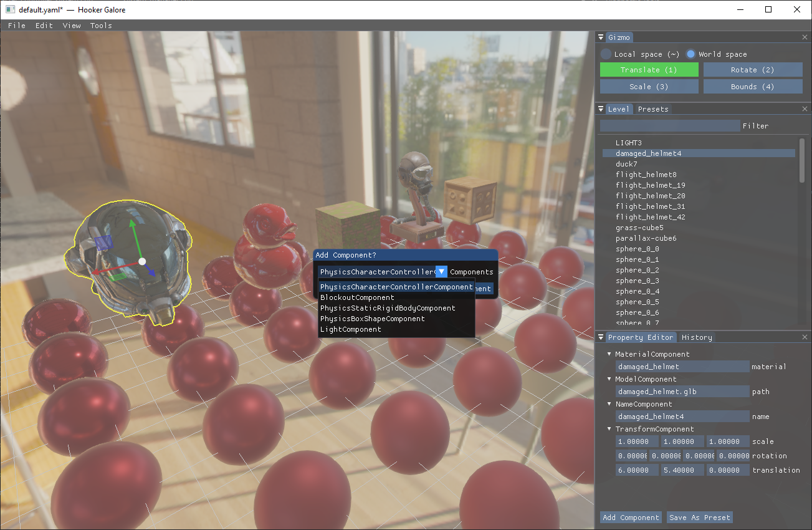
Task: Click the path field damaged_helmet.glb
Action: [x=682, y=392]
